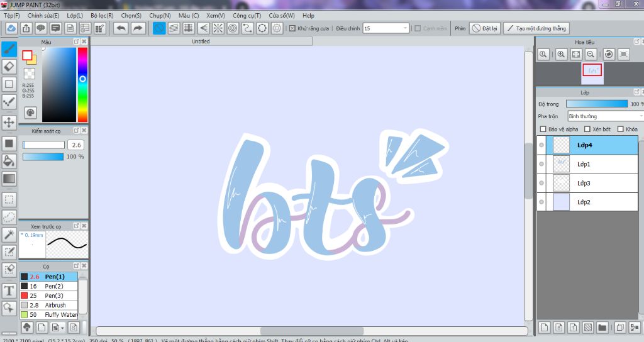Viewport: 644px width, 342px height.
Task: Select the grid snap guide
Action: tap(189, 28)
